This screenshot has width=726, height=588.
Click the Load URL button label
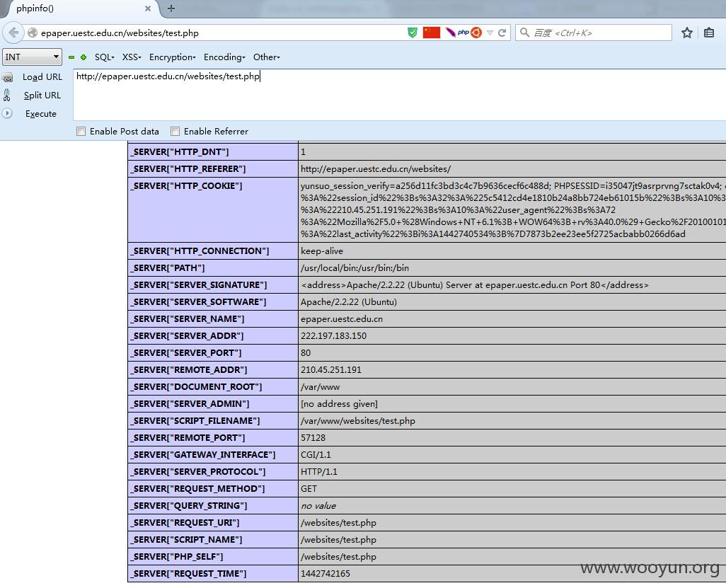pyautogui.click(x=42, y=77)
